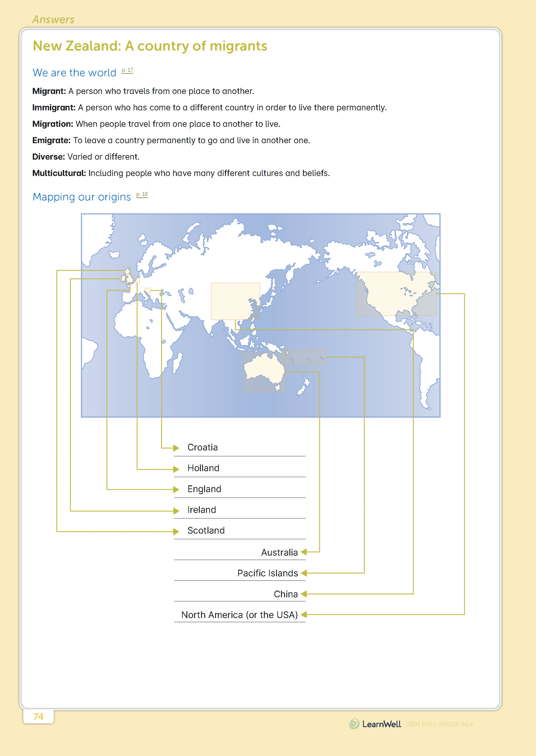Screen dimensions: 536x756
Task: Click the 'New Zealand: A country of migrants' title
Action: (150, 46)
